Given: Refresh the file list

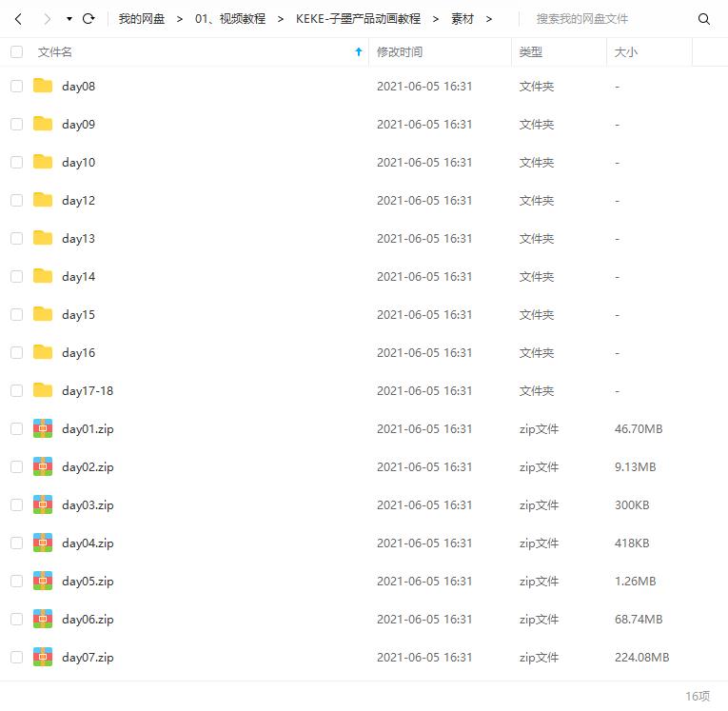Looking at the screenshot, I should point(89,19).
